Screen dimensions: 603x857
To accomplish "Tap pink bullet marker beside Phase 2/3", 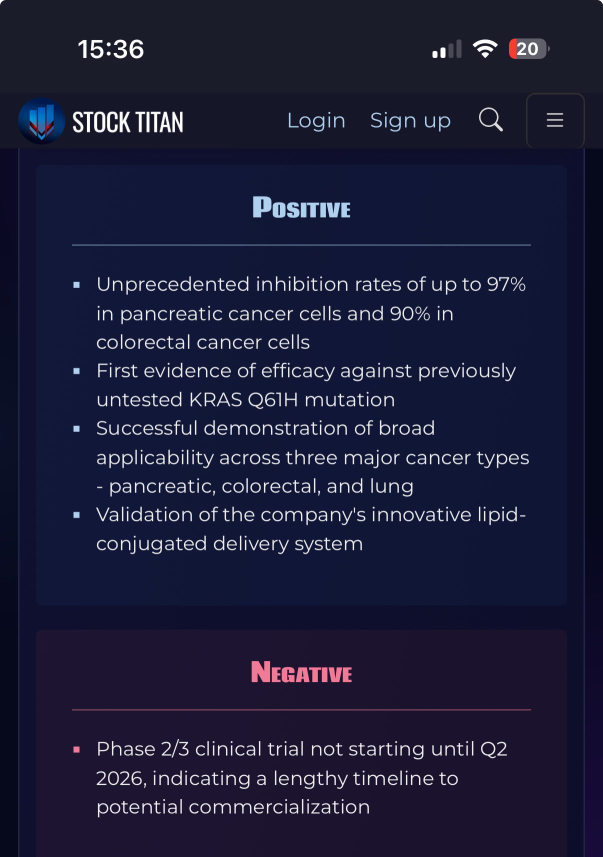I will [x=77, y=749].
